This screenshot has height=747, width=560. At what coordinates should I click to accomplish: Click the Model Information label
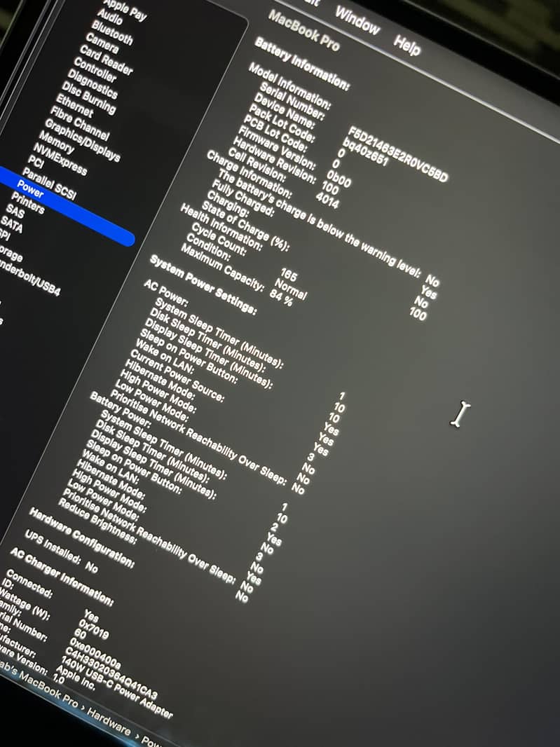coord(289,85)
